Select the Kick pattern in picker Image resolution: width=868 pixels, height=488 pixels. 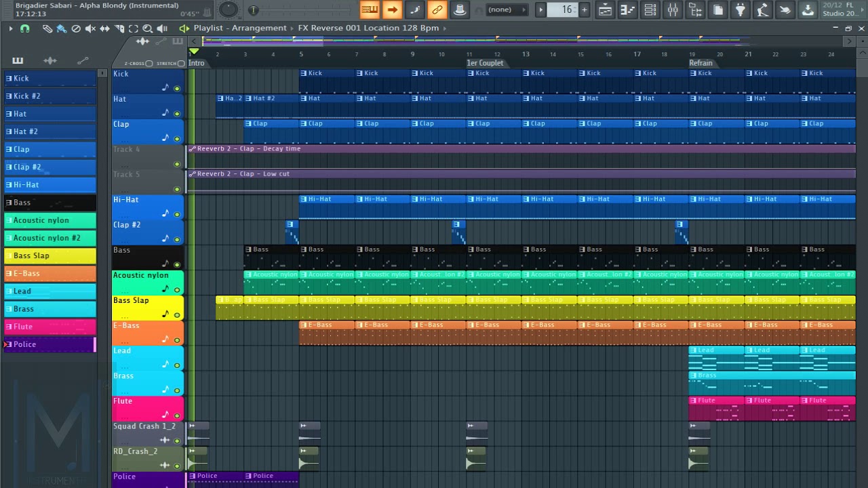coord(50,79)
